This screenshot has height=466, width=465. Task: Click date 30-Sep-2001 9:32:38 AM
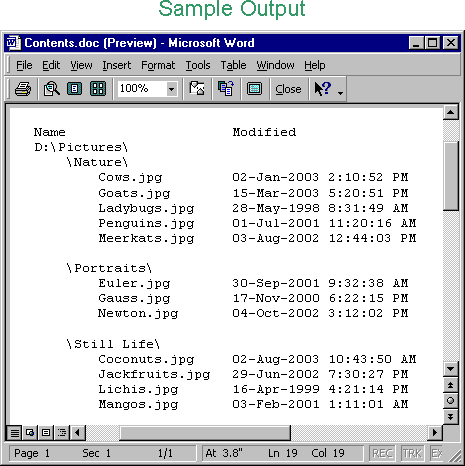pos(320,283)
